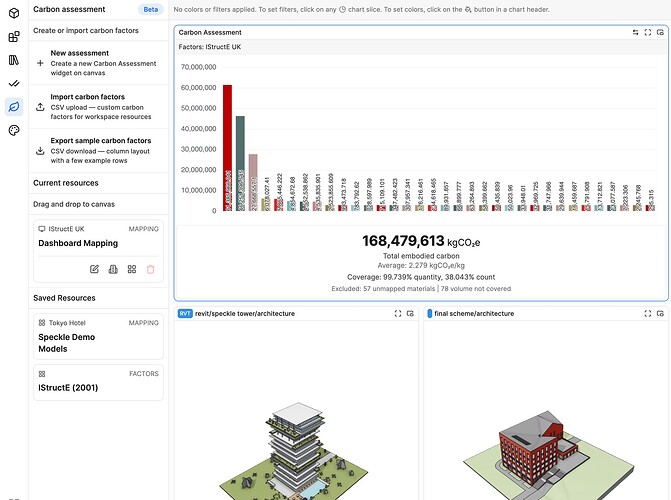Create a New assessment widget

coord(98,63)
